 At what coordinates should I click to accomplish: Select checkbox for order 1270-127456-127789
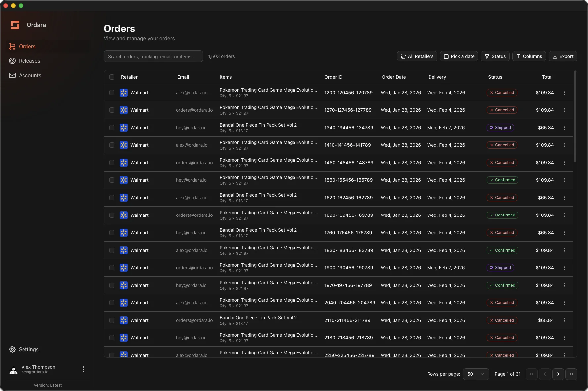click(x=112, y=110)
